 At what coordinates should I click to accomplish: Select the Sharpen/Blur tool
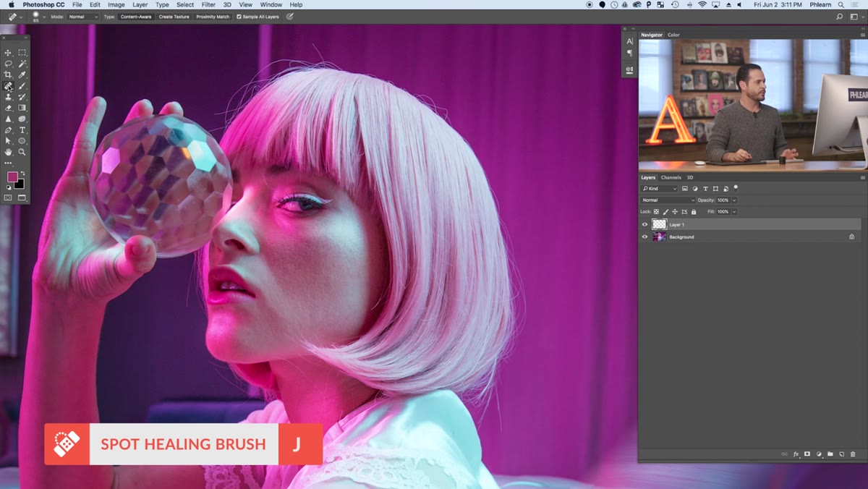pyautogui.click(x=8, y=119)
